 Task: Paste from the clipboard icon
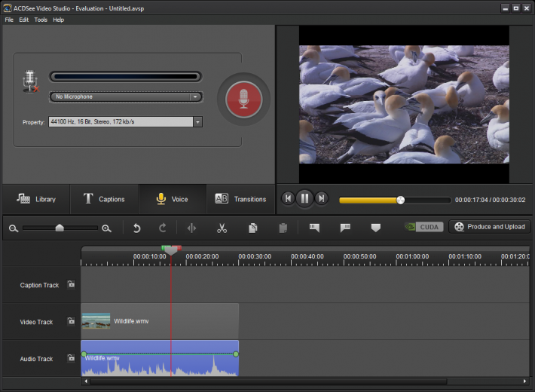[x=283, y=228]
